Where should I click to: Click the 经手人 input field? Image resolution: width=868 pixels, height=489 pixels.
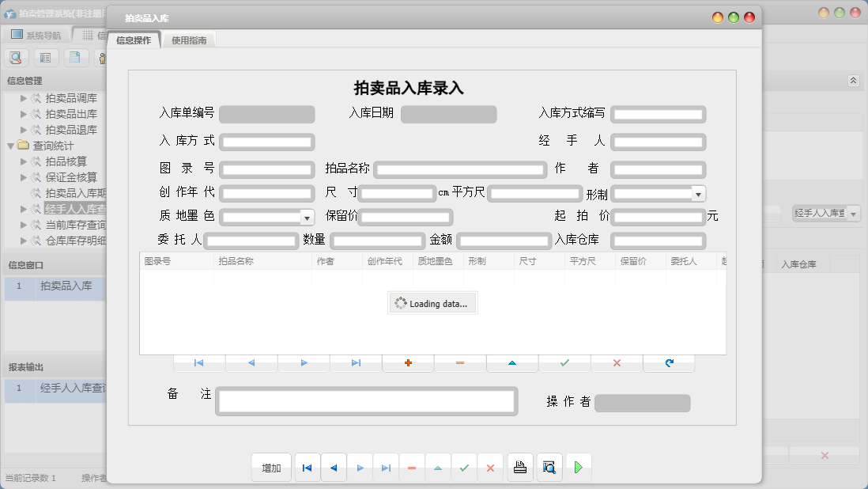[x=658, y=142]
